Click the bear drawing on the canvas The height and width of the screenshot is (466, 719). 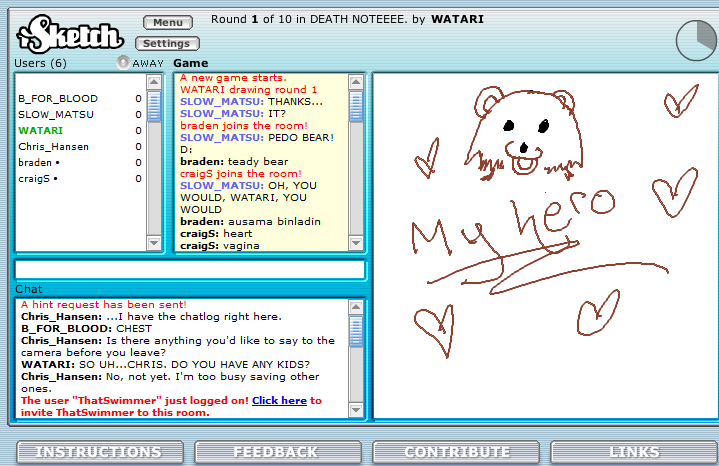524,133
